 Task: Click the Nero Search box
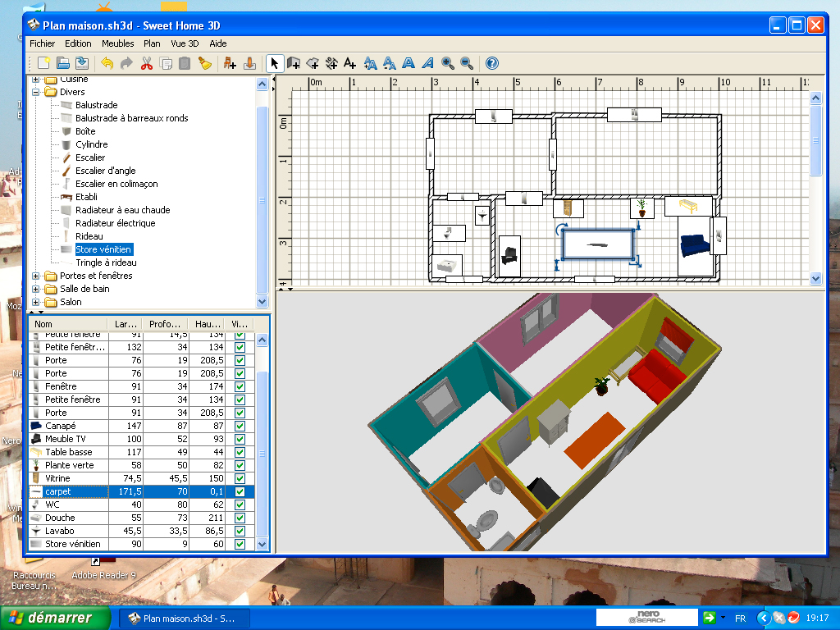(646, 617)
